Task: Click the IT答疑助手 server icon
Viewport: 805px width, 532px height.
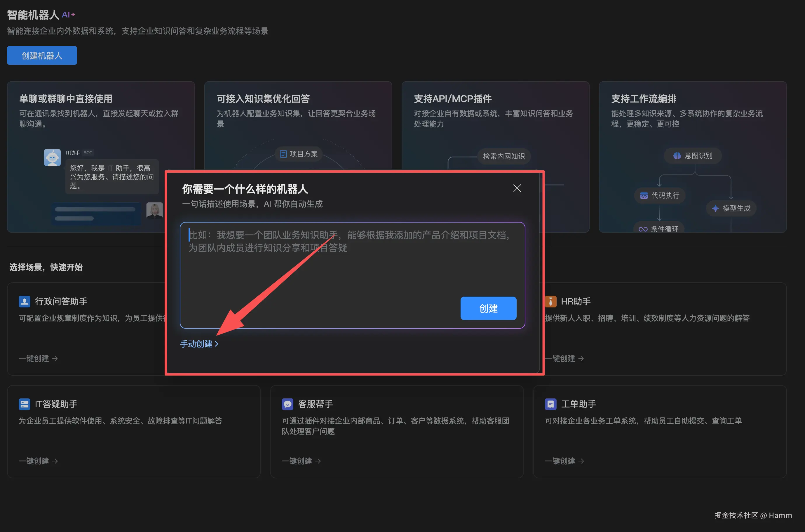Action: pos(24,404)
